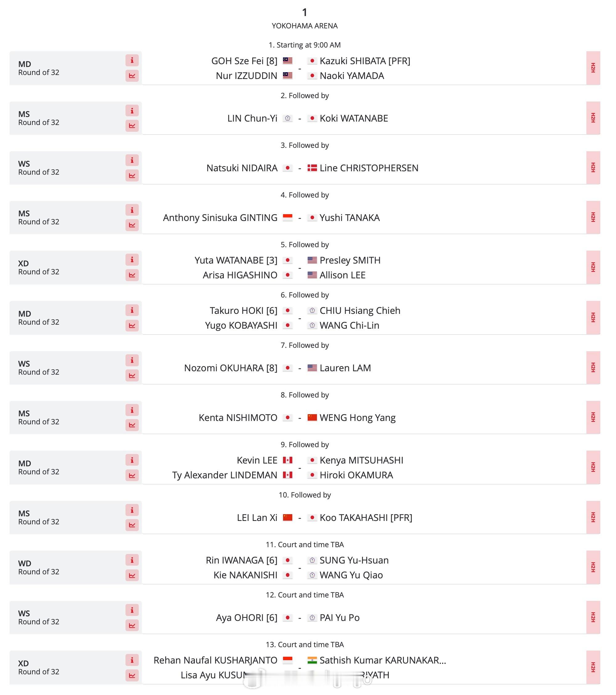Open stats chart icon for LIN Chun-Yi match
616x695 pixels.
(x=132, y=126)
